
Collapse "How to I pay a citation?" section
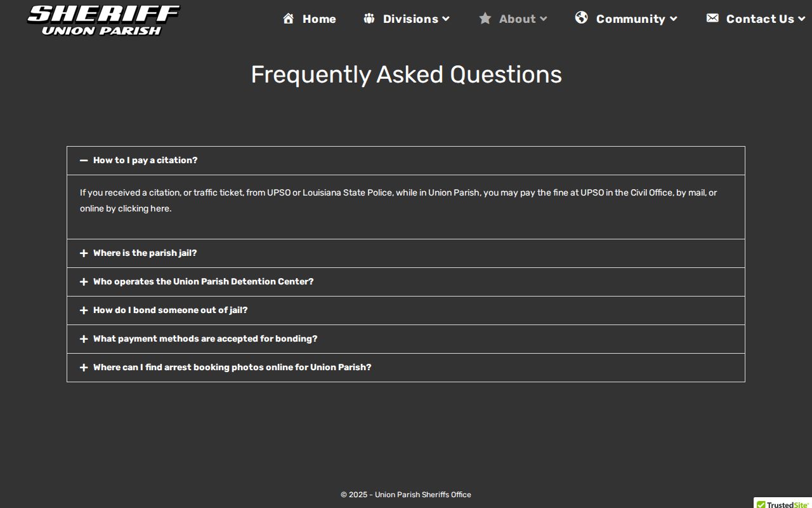(406, 161)
